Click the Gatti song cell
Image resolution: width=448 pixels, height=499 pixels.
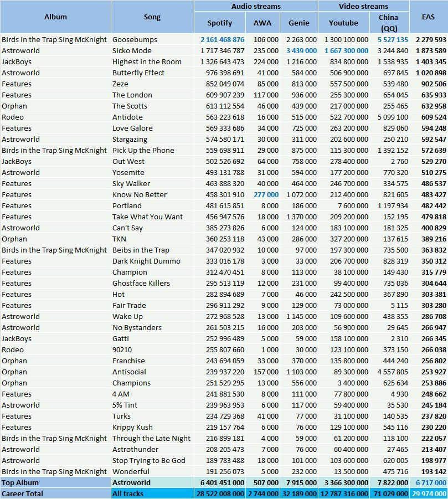point(152,338)
